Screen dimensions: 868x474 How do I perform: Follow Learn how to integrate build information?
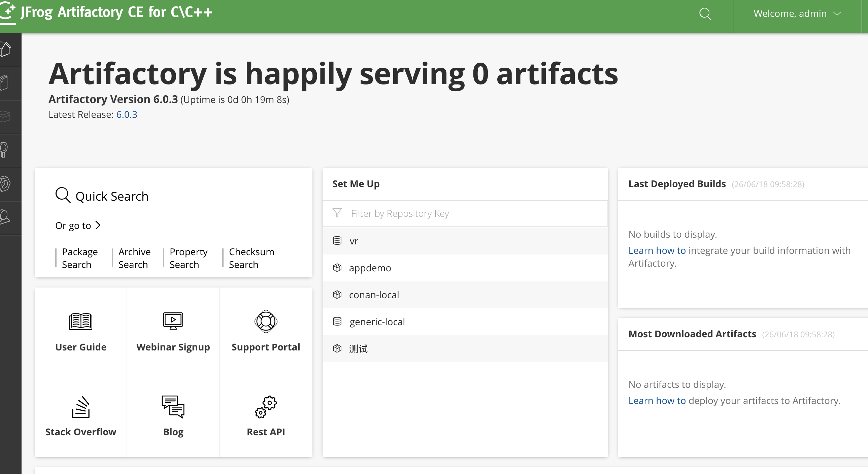tap(657, 250)
